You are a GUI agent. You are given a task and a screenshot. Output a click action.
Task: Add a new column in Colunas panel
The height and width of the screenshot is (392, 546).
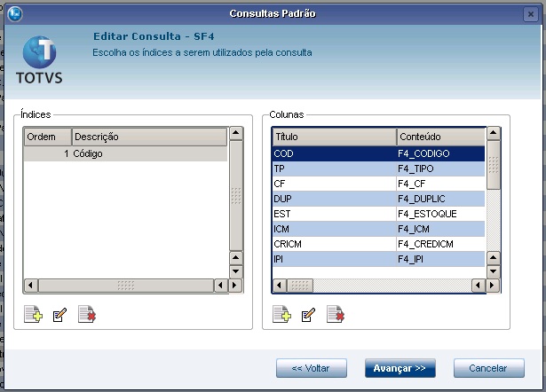pos(281,314)
